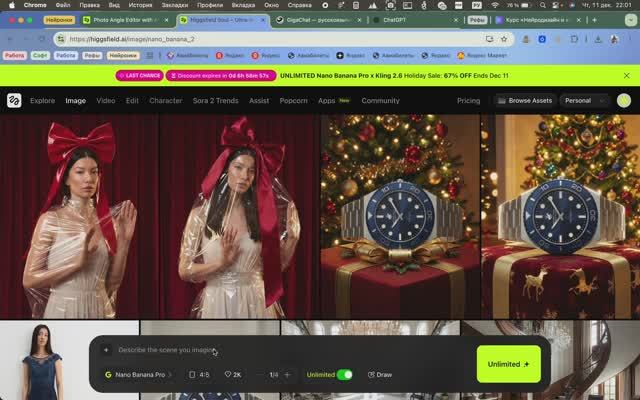Open the Popcorn section
This screenshot has width=640, height=400.
tap(293, 100)
